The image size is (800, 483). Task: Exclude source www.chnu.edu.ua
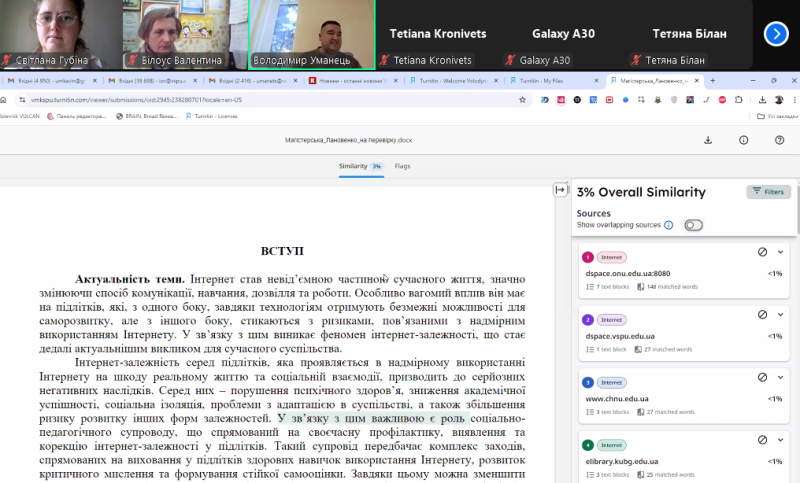[762, 377]
